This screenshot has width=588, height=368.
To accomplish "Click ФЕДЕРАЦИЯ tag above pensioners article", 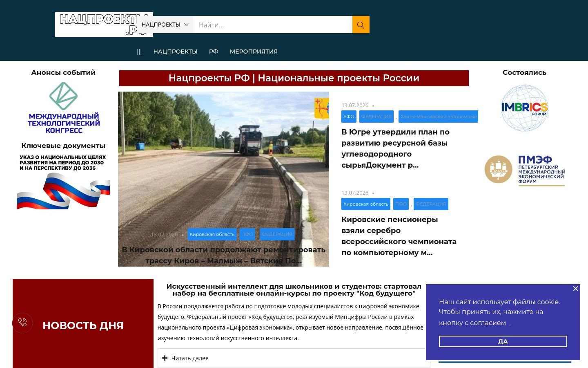I will point(431,204).
